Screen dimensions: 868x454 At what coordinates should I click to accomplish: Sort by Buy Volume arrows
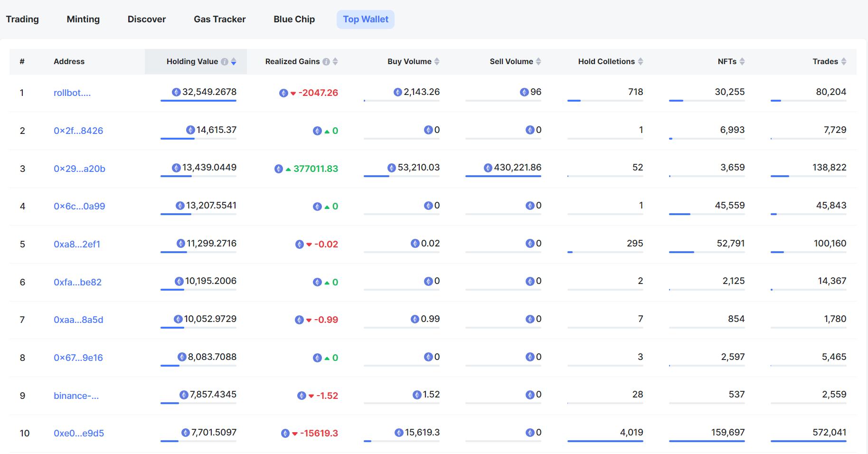tap(437, 62)
